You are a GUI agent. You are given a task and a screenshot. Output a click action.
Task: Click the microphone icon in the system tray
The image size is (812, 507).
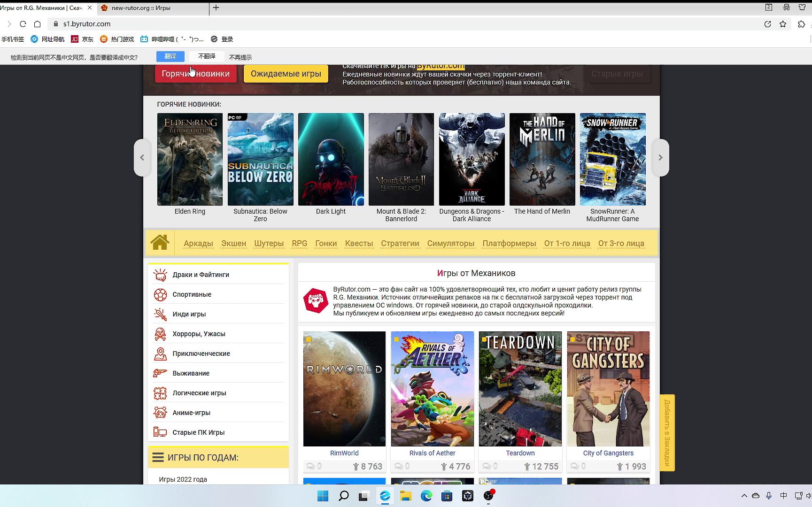[769, 496]
